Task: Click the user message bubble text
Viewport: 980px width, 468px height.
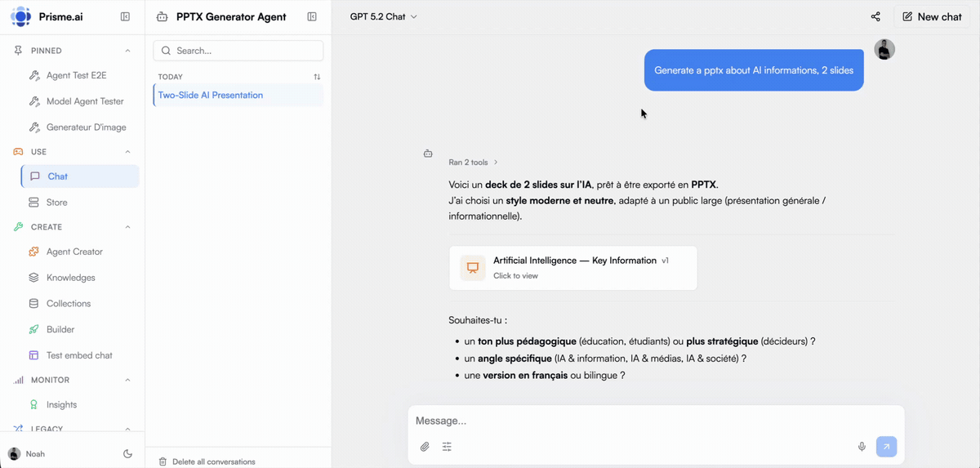Action: (754, 70)
